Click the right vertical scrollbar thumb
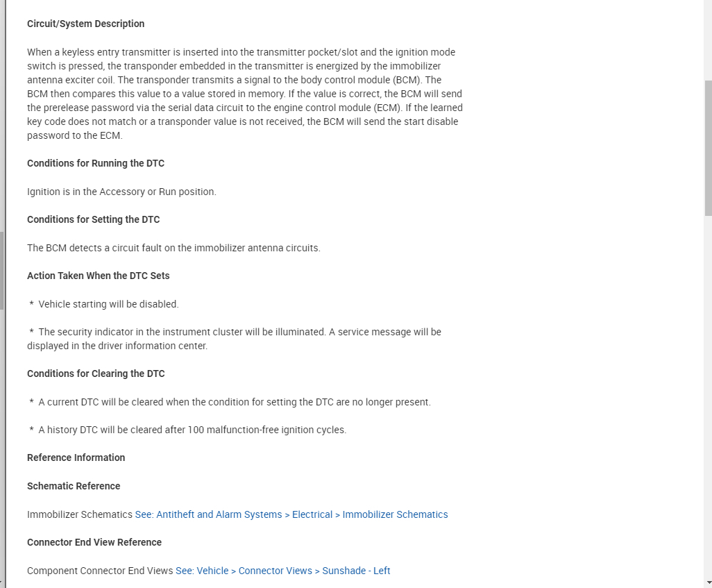This screenshot has height=588, width=712. point(708,147)
